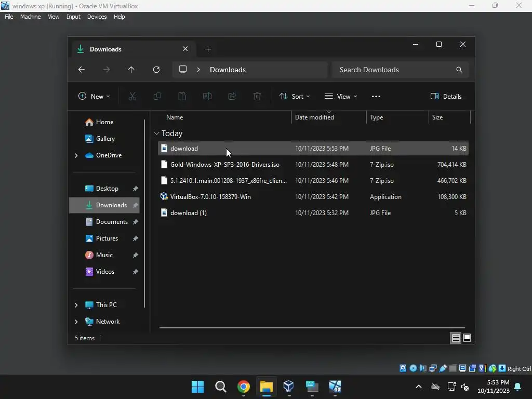Screen dimensions: 532x399
Task: Click the PC icon in address bar
Action: pyautogui.click(x=183, y=70)
